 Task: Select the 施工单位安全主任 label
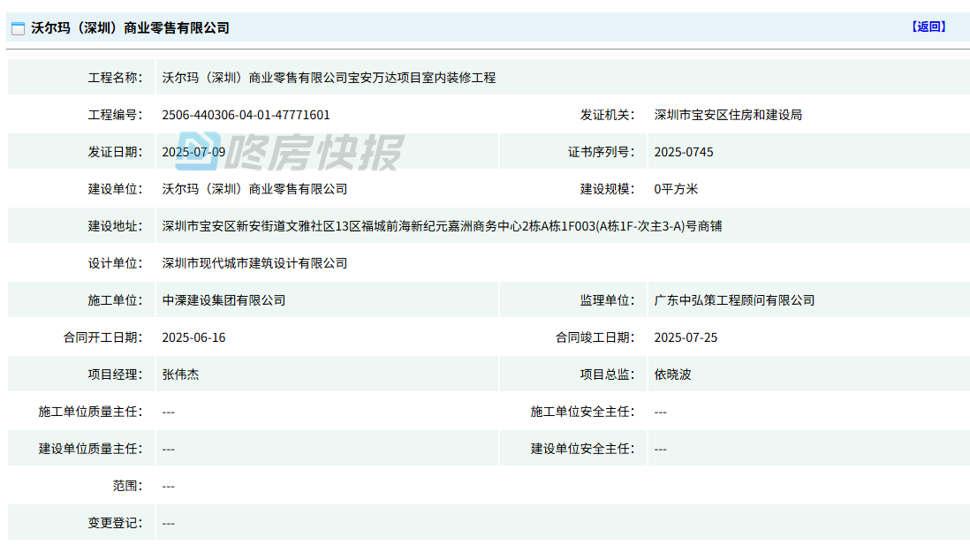[x=582, y=412]
